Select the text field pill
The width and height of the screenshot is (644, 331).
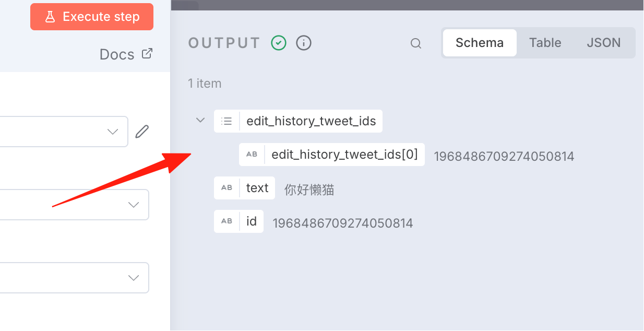[x=244, y=188]
